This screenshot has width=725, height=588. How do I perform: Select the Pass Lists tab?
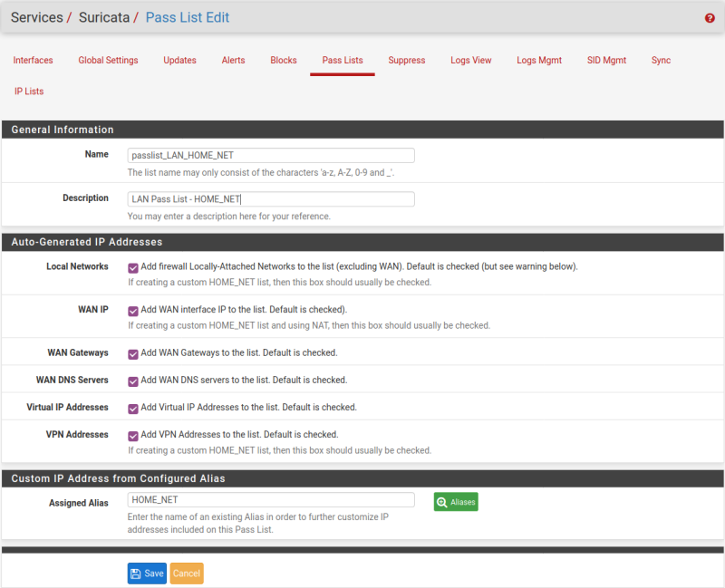[x=343, y=60]
